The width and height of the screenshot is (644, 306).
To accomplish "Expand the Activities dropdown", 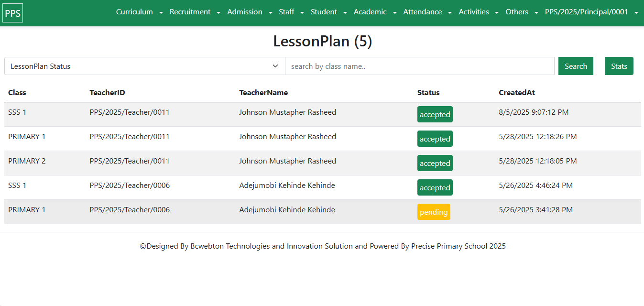I will (x=478, y=12).
